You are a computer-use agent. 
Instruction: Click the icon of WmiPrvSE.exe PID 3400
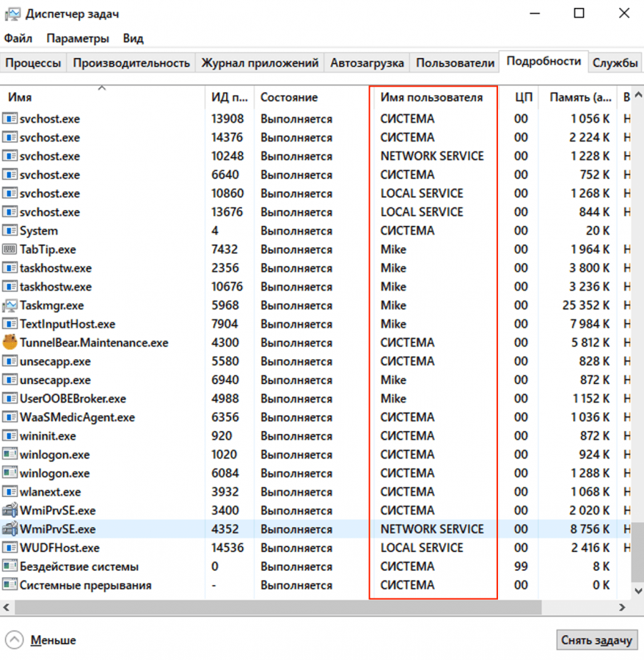click(10, 511)
